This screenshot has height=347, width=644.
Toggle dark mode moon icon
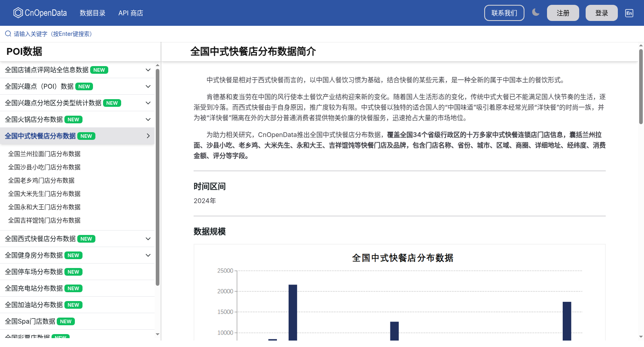tap(535, 12)
